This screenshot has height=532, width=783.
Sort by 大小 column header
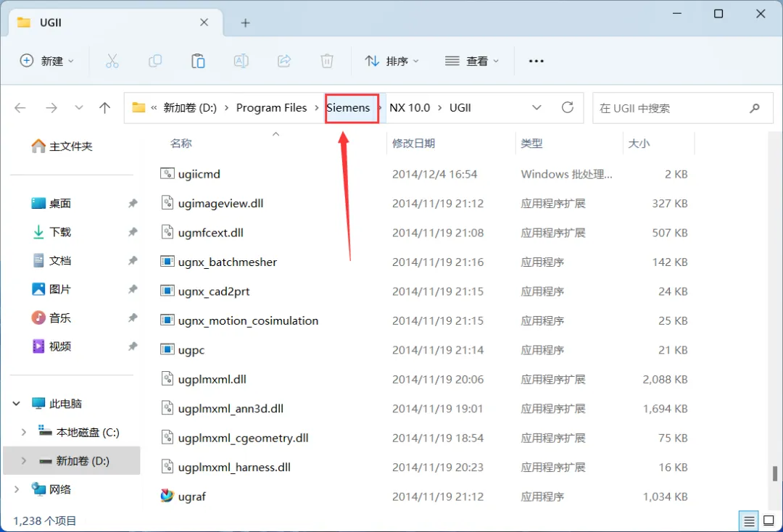[639, 144]
